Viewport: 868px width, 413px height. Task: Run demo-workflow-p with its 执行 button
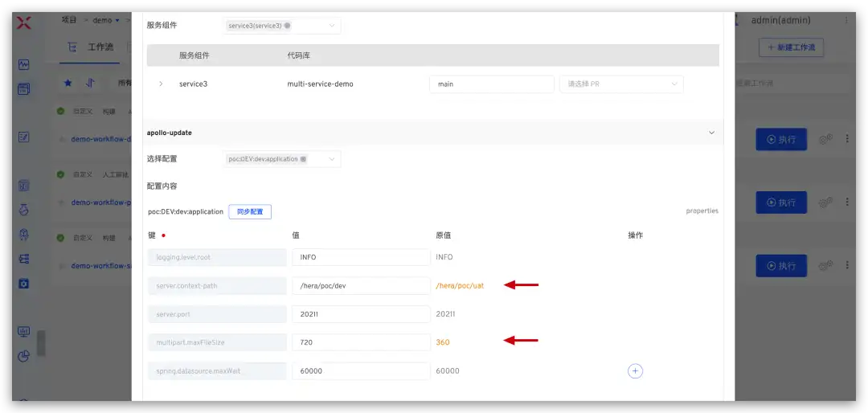781,202
